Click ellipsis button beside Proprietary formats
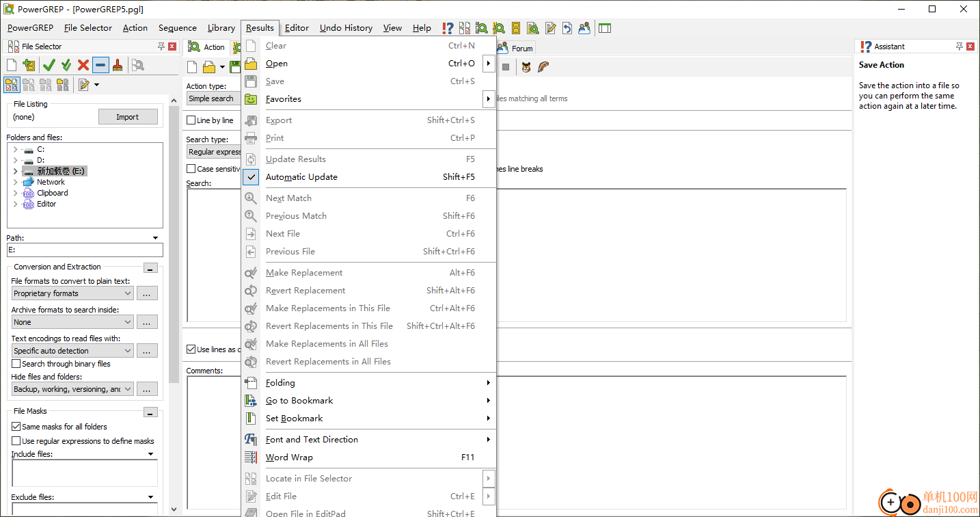The image size is (980, 517). pyautogui.click(x=147, y=293)
